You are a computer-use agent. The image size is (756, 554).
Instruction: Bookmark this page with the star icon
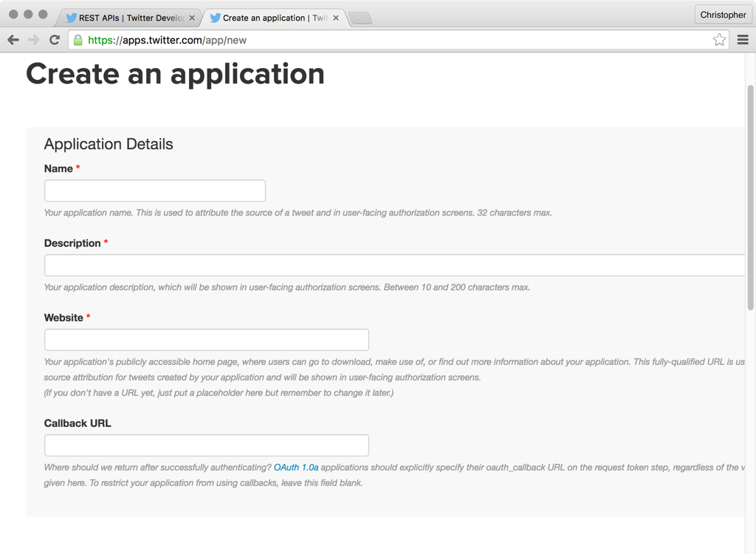point(719,40)
